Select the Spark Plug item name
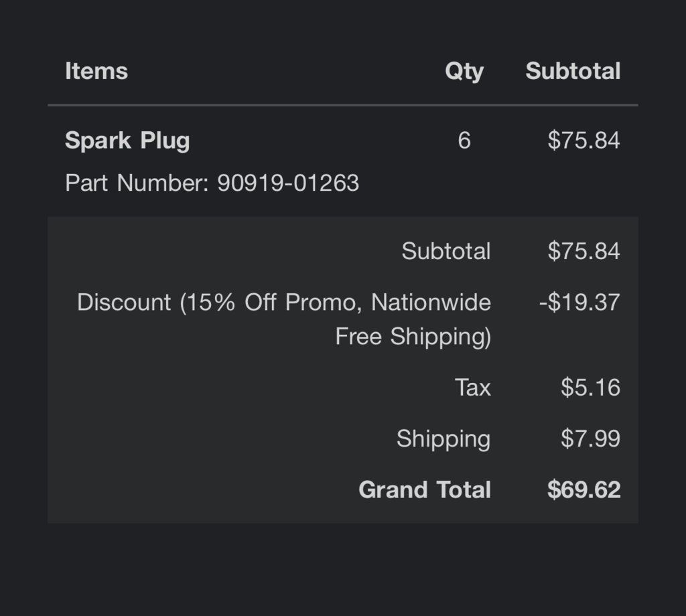The width and height of the screenshot is (686, 616). (127, 141)
